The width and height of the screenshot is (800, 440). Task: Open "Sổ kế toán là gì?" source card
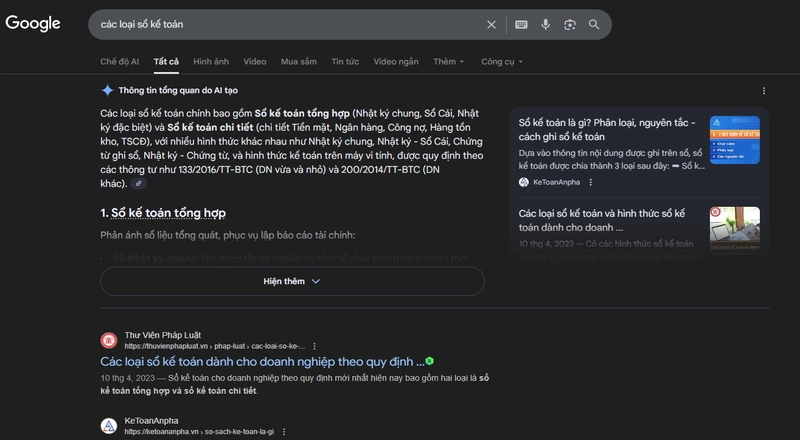pos(607,130)
